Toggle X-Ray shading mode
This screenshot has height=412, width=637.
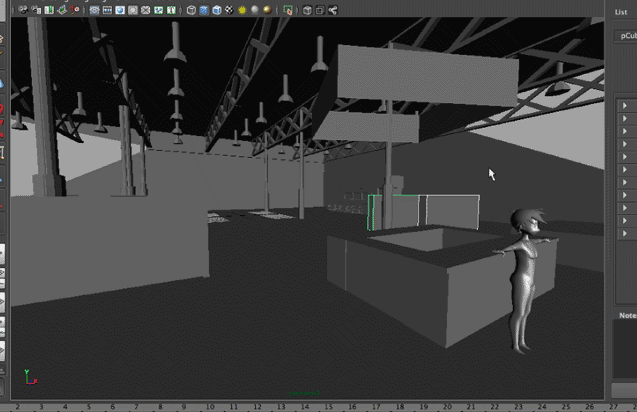(x=307, y=9)
